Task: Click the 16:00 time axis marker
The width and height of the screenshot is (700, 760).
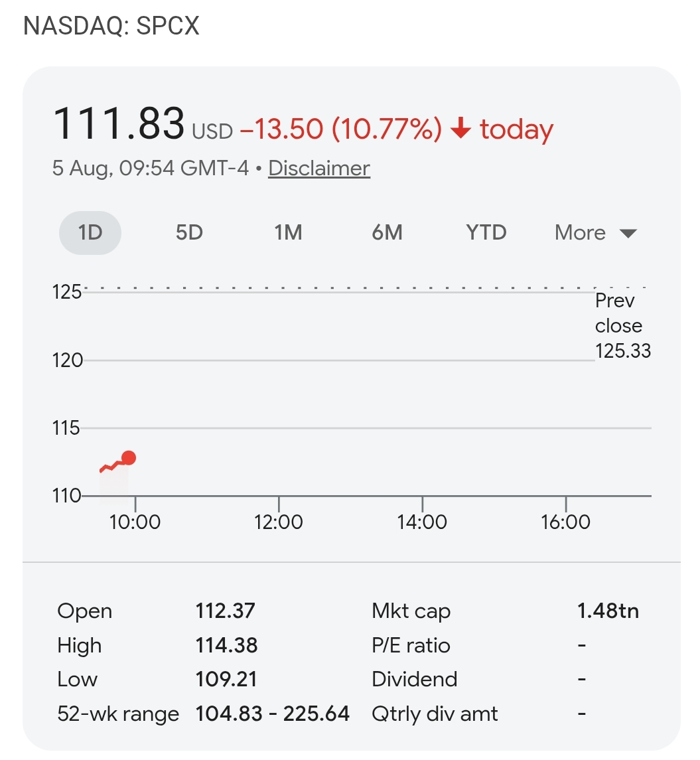Action: [x=565, y=522]
